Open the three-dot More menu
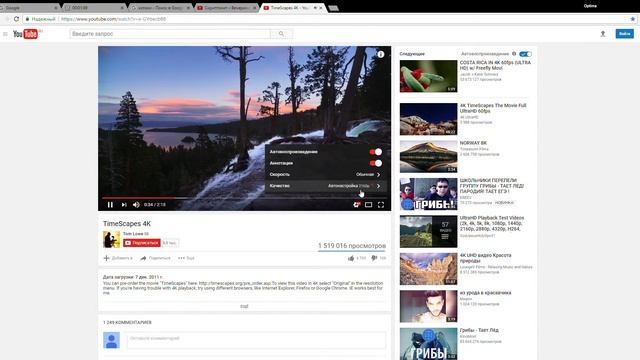The width and height of the screenshot is (640, 360). [x=186, y=258]
